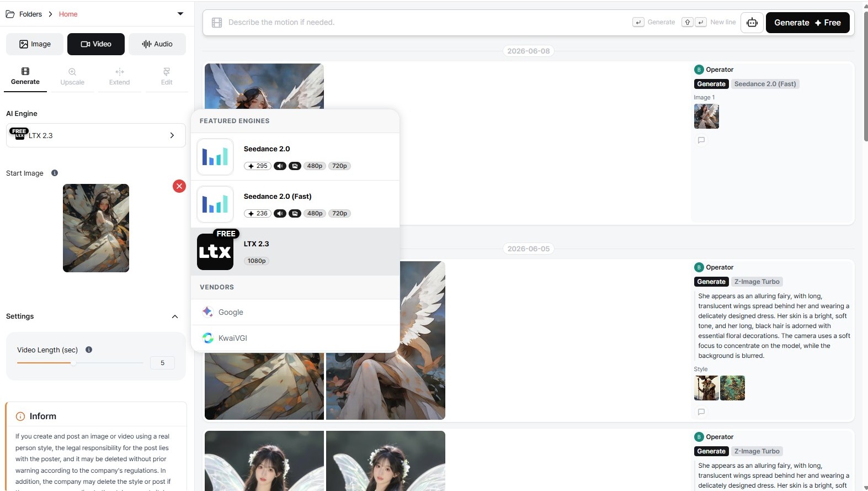Expand the folder dropdown arrow beside Home
Viewport: 868px width, 491px height.
click(x=180, y=14)
